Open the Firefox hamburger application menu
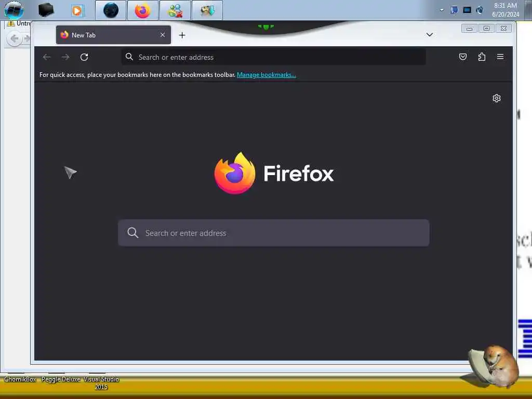Image resolution: width=532 pixels, height=399 pixels. (500, 57)
